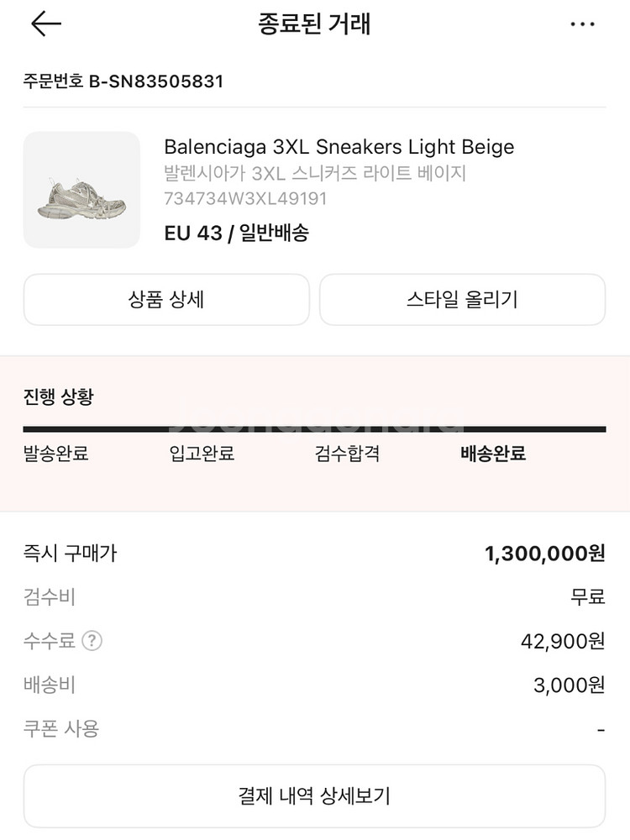Tap the 진행 상황 section heading
630x840 pixels.
[59, 396]
